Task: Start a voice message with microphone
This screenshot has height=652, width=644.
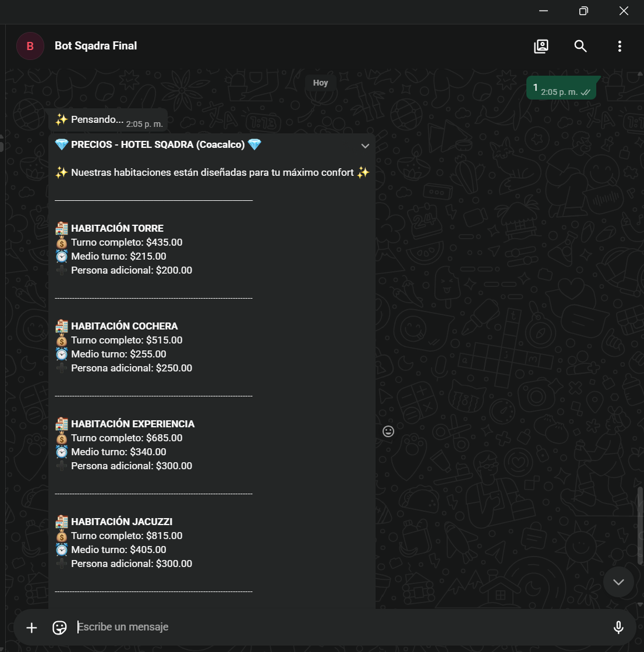Action: point(618,628)
